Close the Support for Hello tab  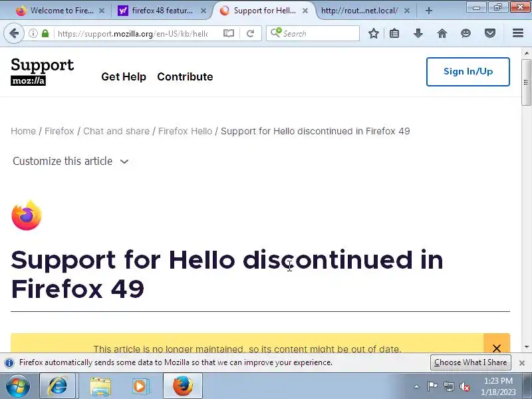(305, 11)
